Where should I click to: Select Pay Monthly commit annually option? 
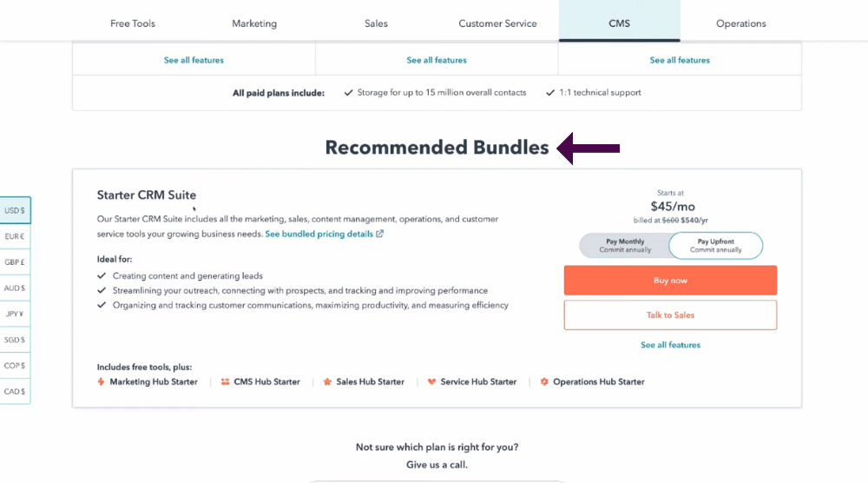pyautogui.click(x=625, y=245)
